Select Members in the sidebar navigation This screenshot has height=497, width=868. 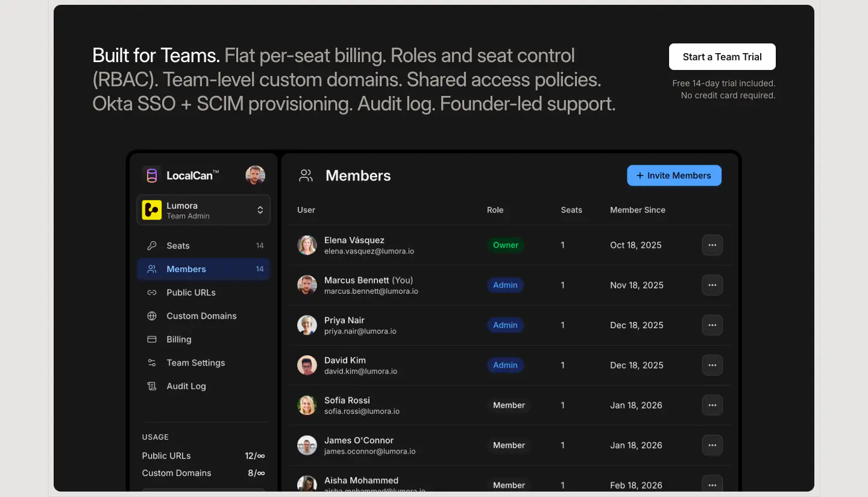click(204, 269)
